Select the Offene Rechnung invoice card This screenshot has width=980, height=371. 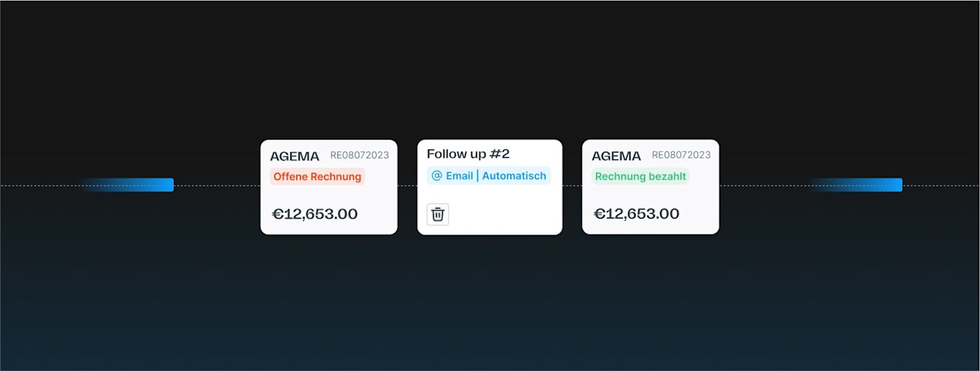[329, 187]
